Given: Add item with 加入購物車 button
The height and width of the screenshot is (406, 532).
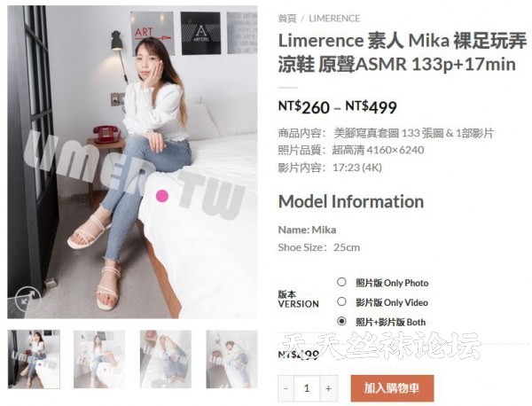Looking at the screenshot, I should coord(392,388).
